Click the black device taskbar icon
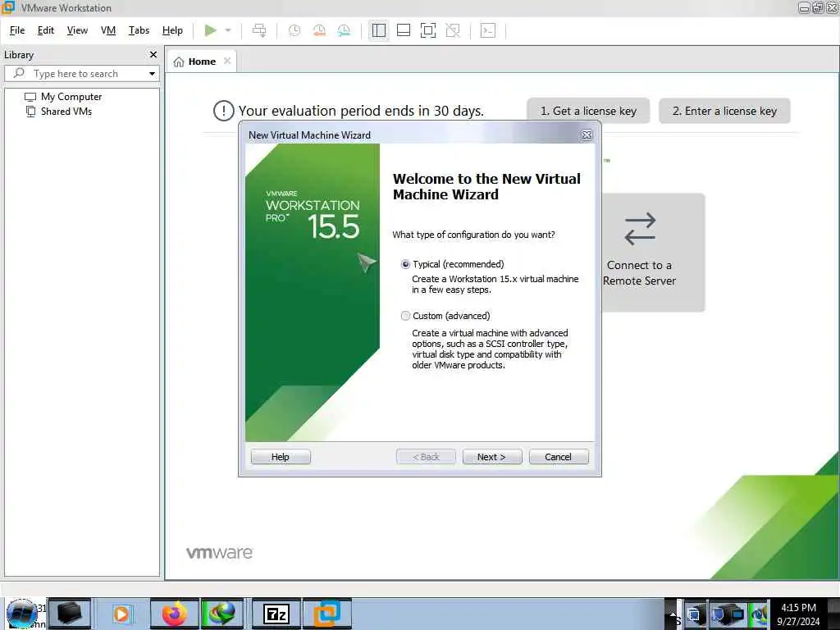Screen dimensions: 840x630 [70, 614]
